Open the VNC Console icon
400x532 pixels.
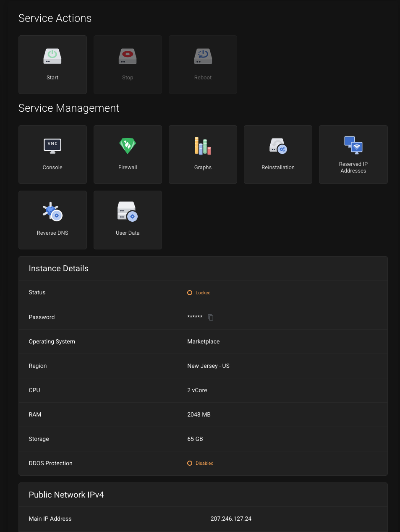click(52, 146)
